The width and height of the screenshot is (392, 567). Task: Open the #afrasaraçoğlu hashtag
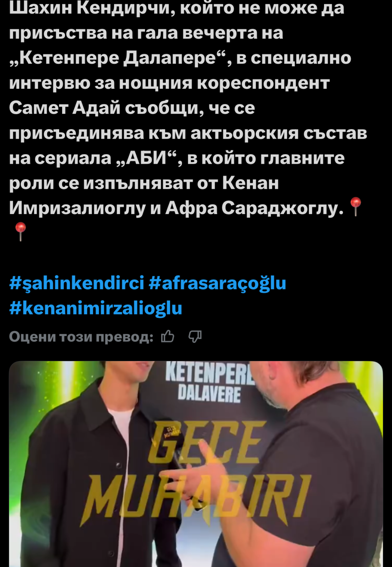[217, 283]
